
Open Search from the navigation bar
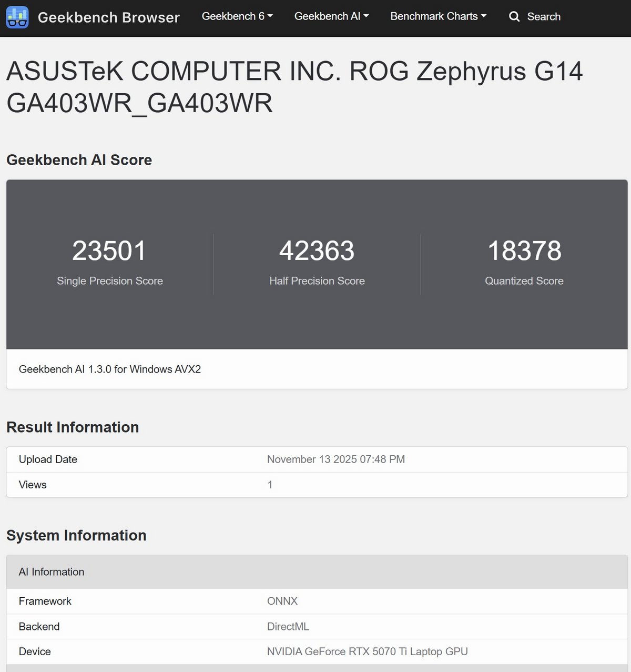click(x=535, y=16)
